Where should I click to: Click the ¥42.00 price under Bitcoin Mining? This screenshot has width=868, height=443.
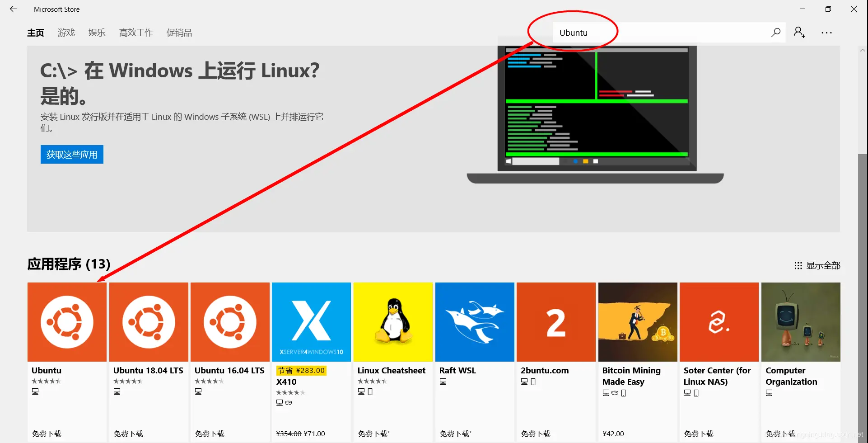click(613, 434)
